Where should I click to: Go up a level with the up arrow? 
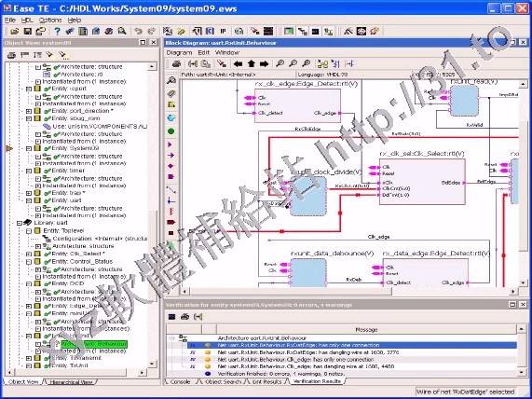click(x=251, y=63)
